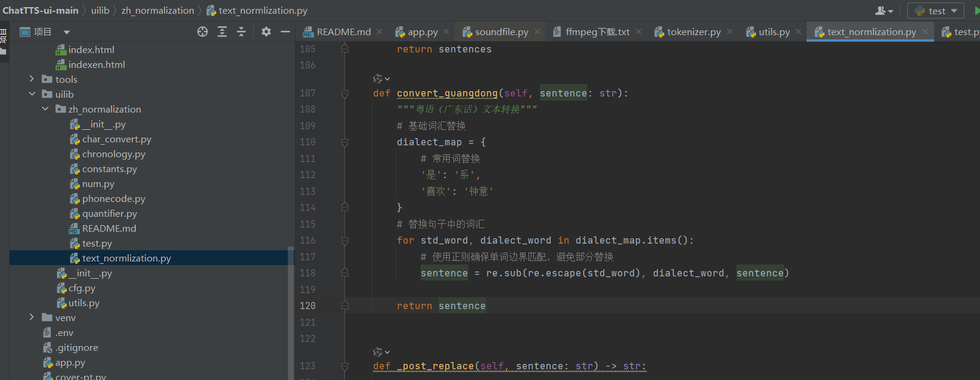The image size is (980, 380).
Task: Toggle code folding at line 107
Action: tap(345, 94)
